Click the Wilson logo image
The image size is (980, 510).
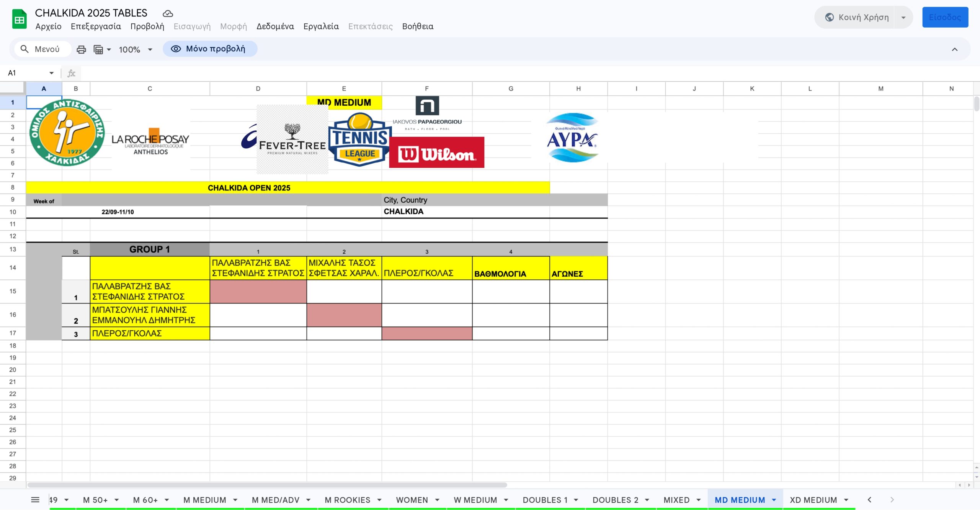(x=436, y=153)
